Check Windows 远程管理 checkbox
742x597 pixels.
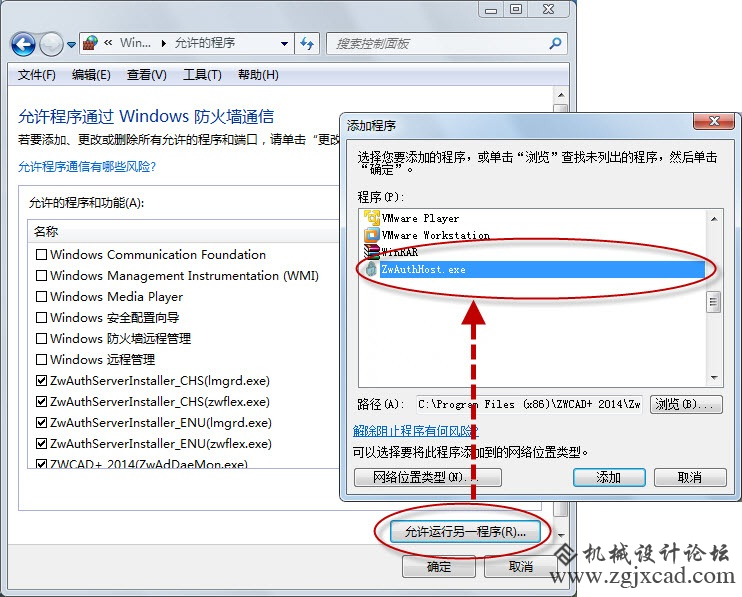pyautogui.click(x=42, y=360)
